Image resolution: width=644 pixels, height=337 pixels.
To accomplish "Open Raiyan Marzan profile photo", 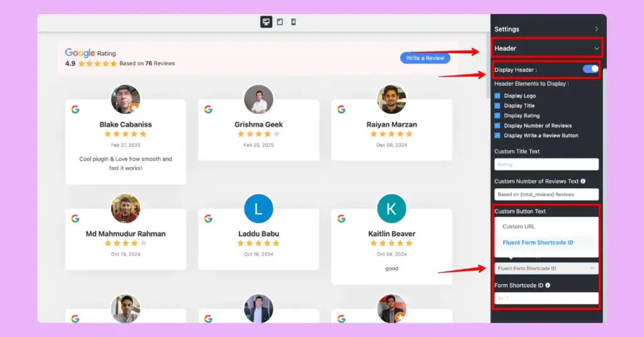I will click(392, 99).
